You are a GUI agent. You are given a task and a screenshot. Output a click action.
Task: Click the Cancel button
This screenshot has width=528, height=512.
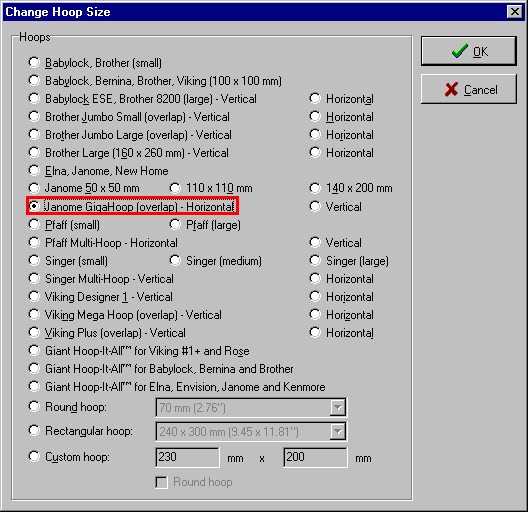coord(469,89)
